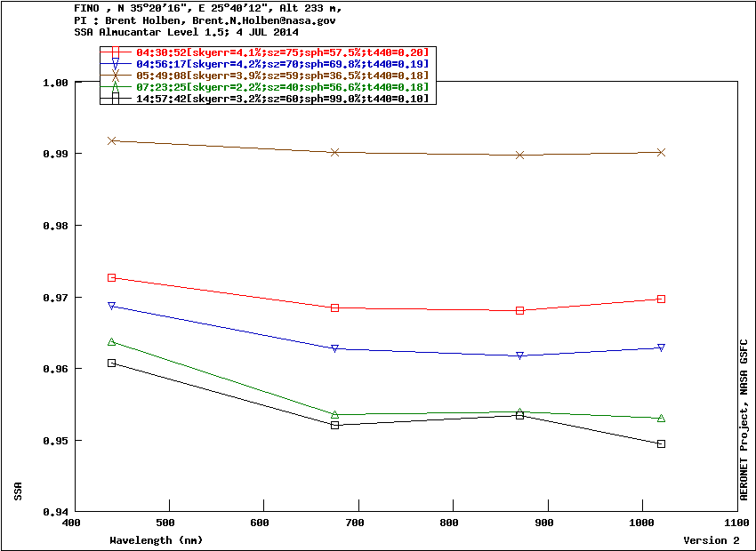Click the black square data point near 1020 nm
The width and height of the screenshot is (756, 551).
click(661, 443)
